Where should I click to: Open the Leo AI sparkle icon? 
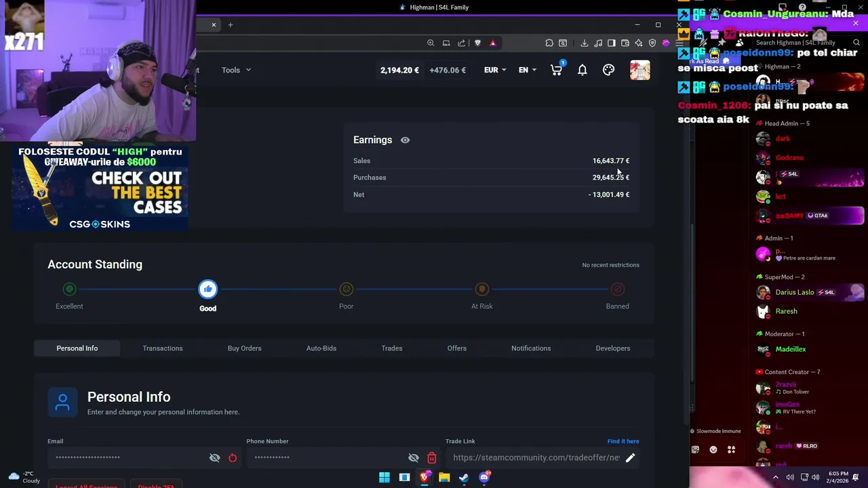pyautogui.click(x=639, y=43)
